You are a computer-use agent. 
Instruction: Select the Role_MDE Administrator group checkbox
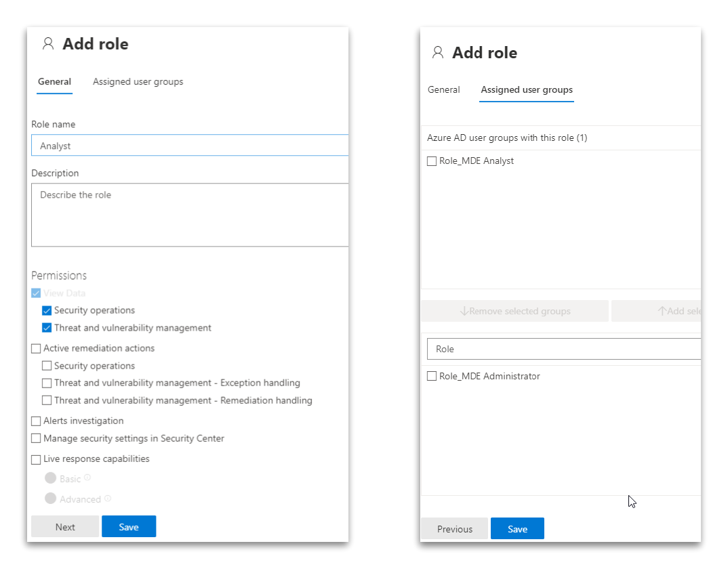point(432,376)
